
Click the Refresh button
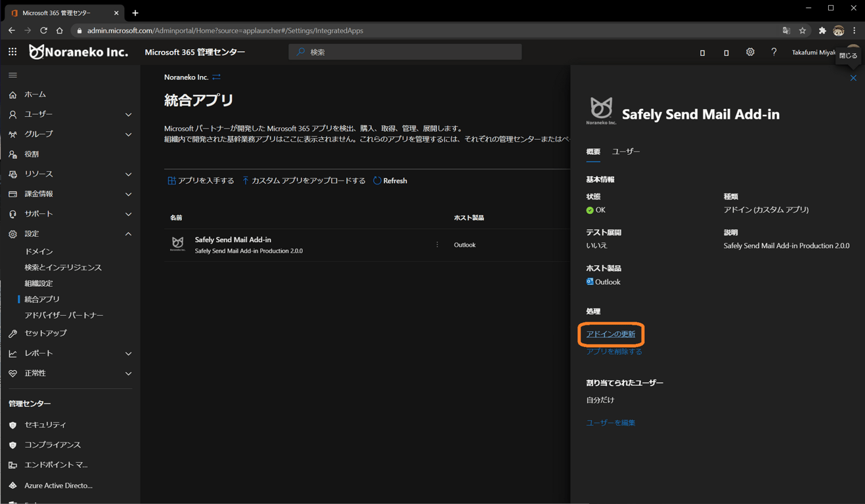pos(390,180)
